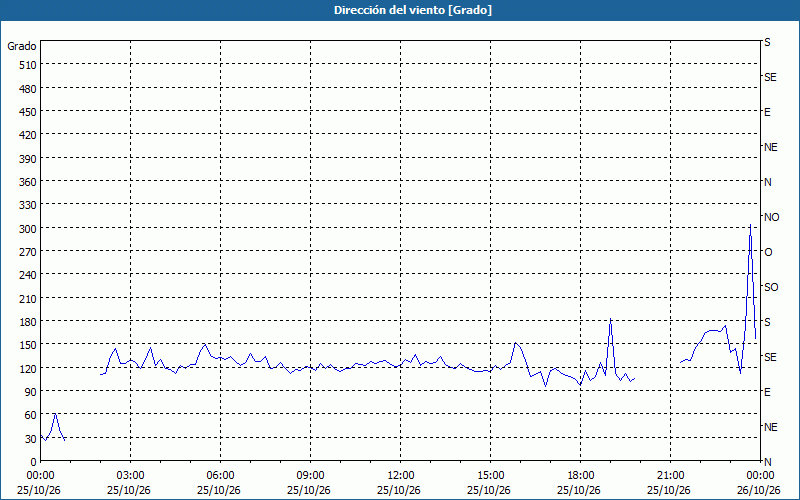The width and height of the screenshot is (800, 500).
Task: Click the SO compass label on right axis
Action: pos(771,287)
